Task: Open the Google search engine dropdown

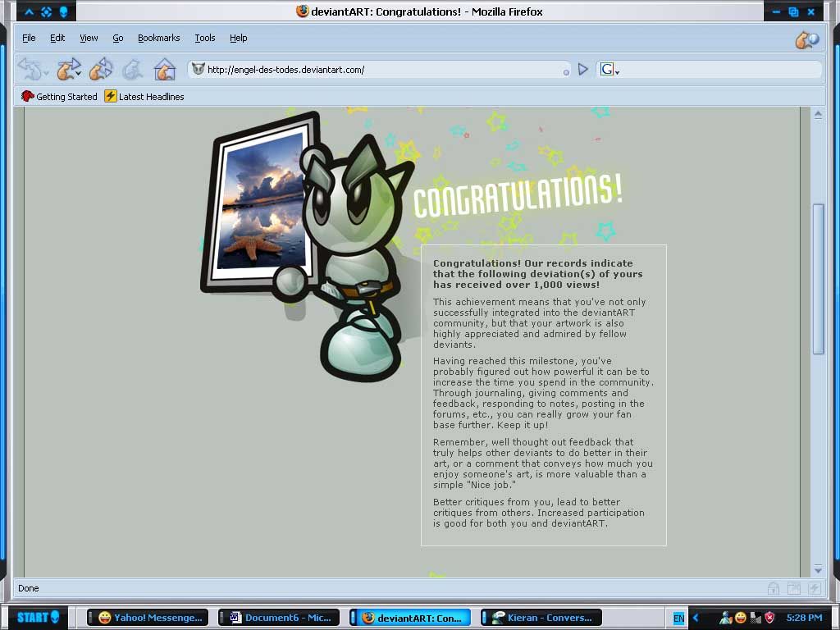Action: [609, 69]
